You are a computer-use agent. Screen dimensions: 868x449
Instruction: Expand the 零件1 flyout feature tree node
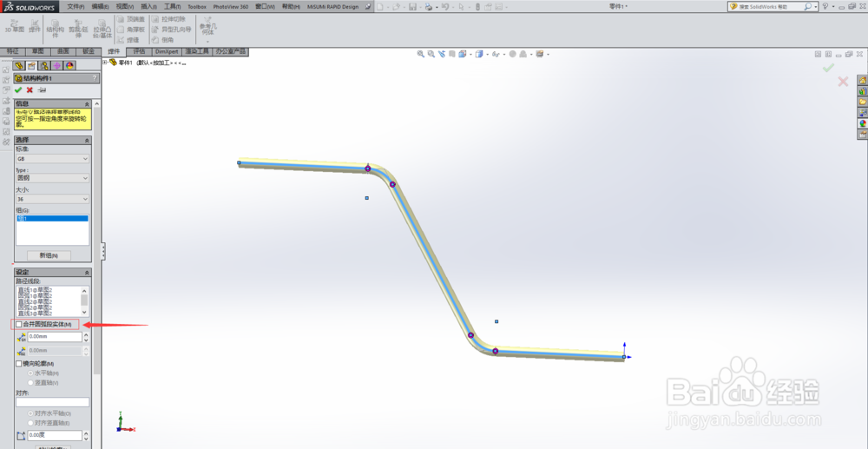pos(105,63)
